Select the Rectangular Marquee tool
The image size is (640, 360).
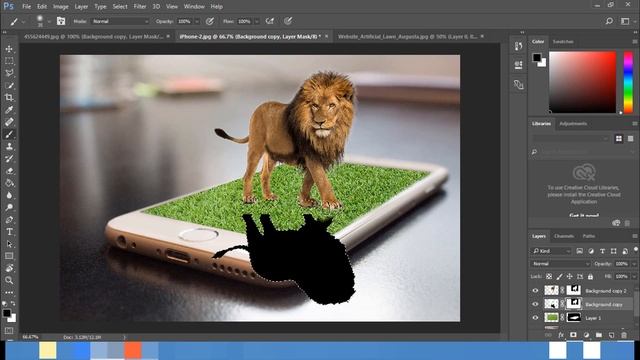[x=9, y=61]
